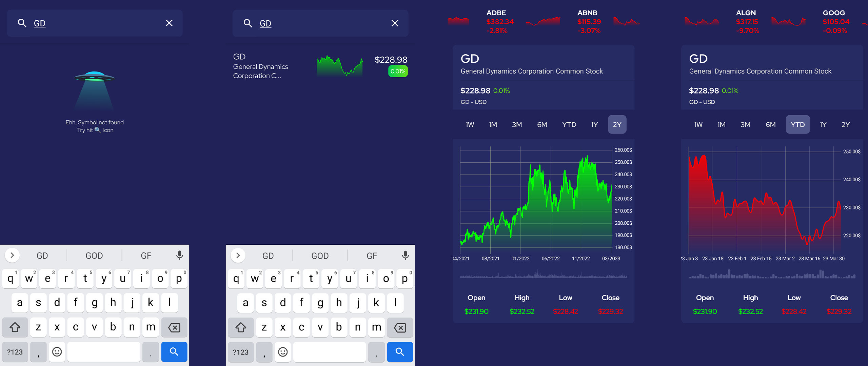
Task: Select the 1W timeframe tab
Action: pyautogui.click(x=470, y=124)
